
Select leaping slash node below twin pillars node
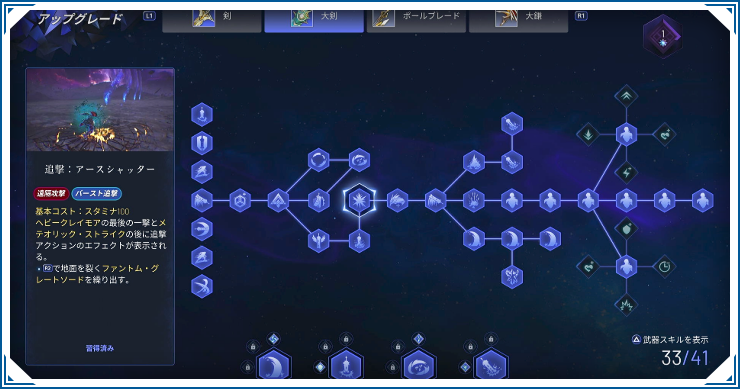202,172
